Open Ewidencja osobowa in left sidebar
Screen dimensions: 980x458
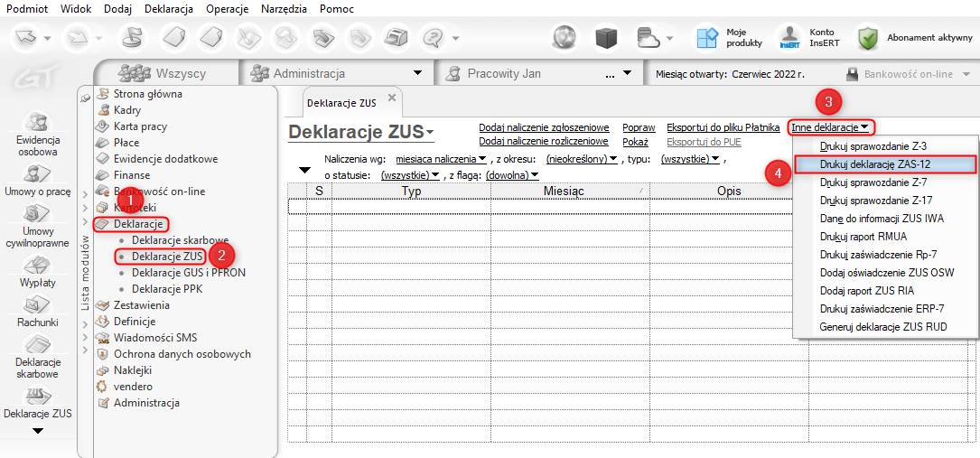point(38,133)
